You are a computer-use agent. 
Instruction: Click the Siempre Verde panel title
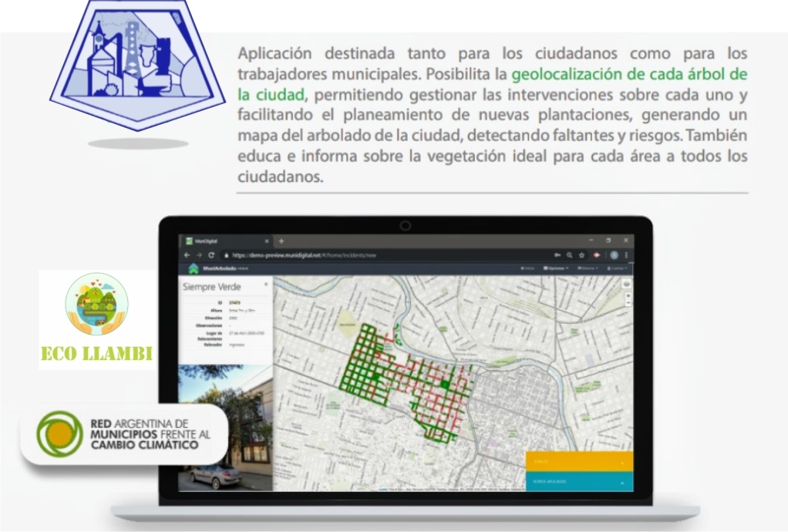click(211, 287)
